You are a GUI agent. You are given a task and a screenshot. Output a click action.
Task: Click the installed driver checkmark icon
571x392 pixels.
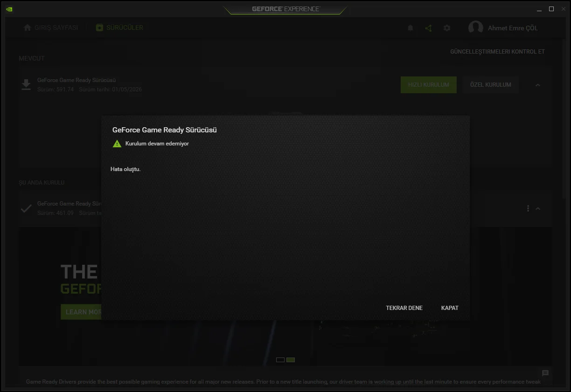[26, 208]
